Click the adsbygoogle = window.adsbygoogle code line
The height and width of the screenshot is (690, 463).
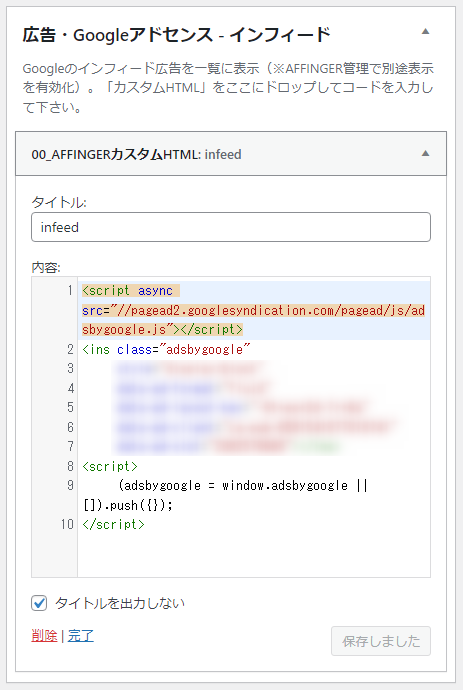point(243,485)
